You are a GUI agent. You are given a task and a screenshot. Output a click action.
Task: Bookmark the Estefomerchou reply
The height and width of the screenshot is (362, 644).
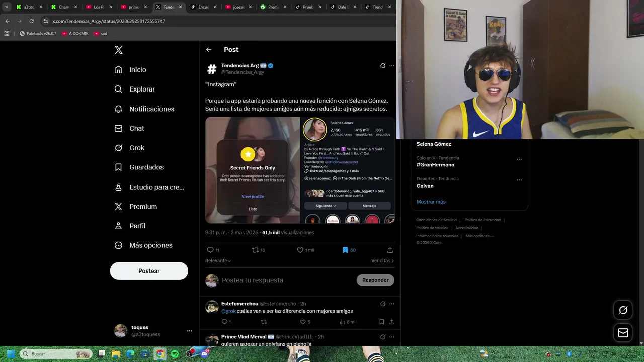[382, 322]
